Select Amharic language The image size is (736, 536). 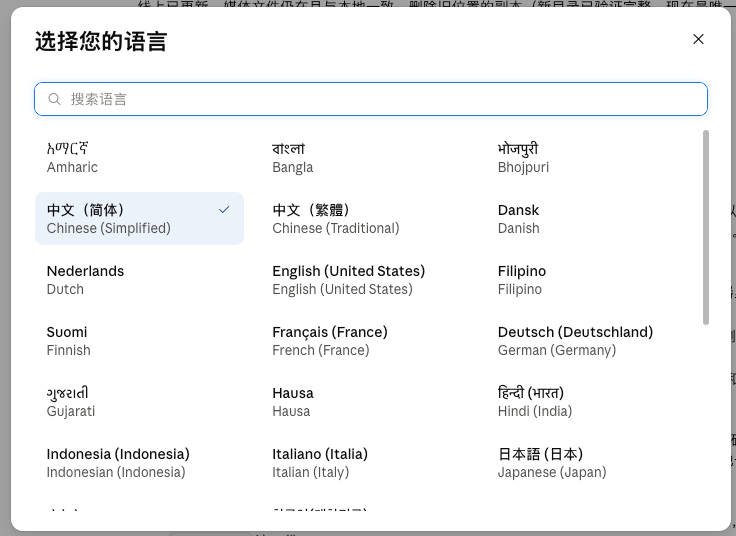(139, 158)
